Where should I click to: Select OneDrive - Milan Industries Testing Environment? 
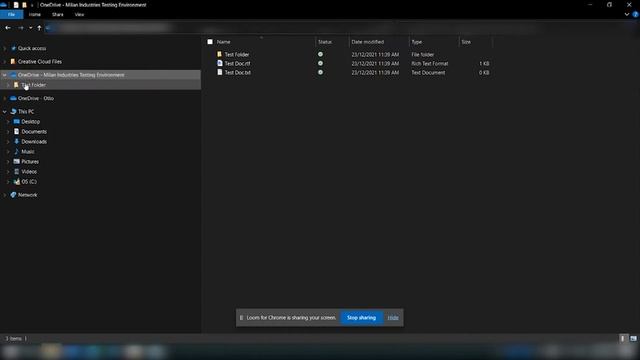point(71,75)
